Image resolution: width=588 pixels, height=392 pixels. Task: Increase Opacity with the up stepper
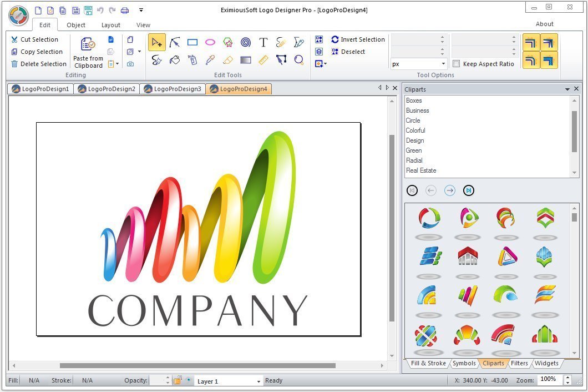click(168, 378)
